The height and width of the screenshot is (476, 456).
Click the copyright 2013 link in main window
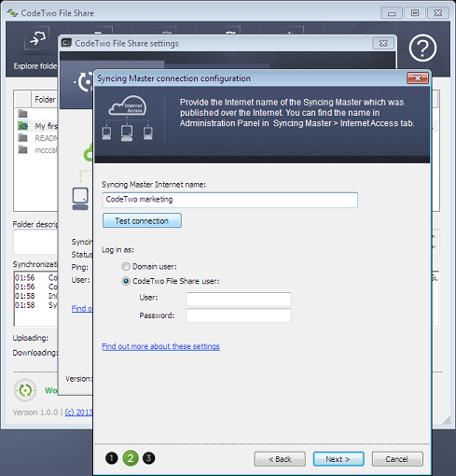pyautogui.click(x=78, y=413)
